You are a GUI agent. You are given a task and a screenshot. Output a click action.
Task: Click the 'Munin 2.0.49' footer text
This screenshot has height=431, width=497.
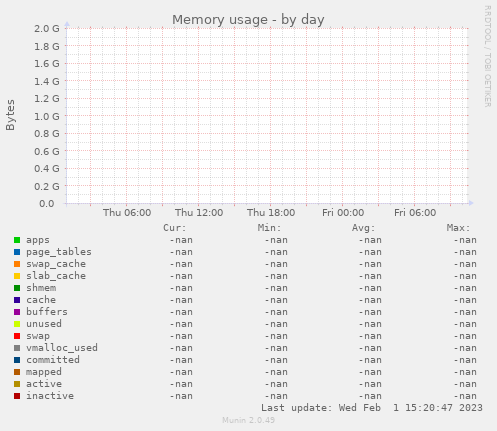click(249, 420)
